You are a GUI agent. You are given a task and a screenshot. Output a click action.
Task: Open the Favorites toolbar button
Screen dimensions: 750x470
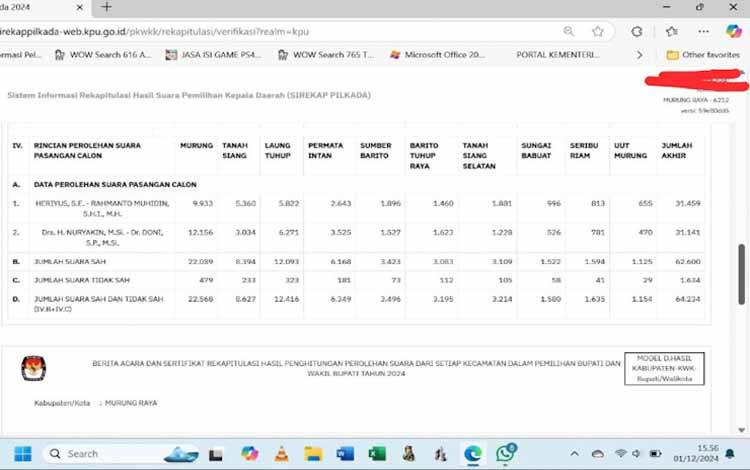click(672, 32)
